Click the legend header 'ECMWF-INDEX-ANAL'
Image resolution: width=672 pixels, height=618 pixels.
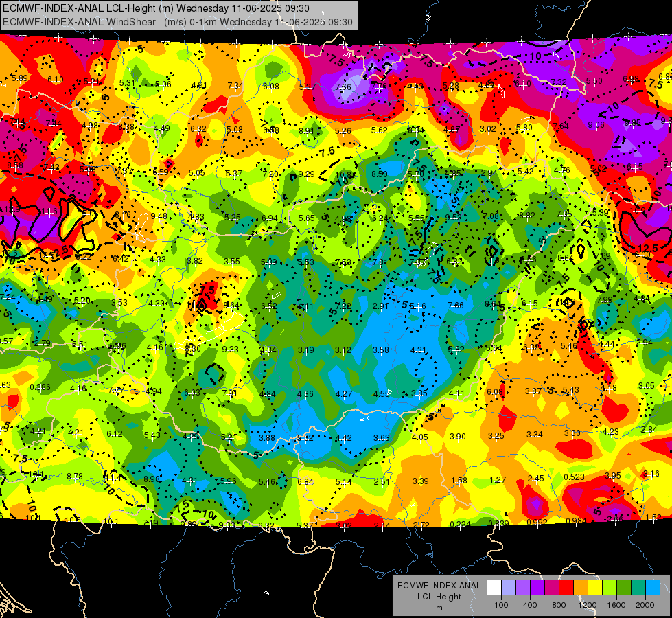439,586
